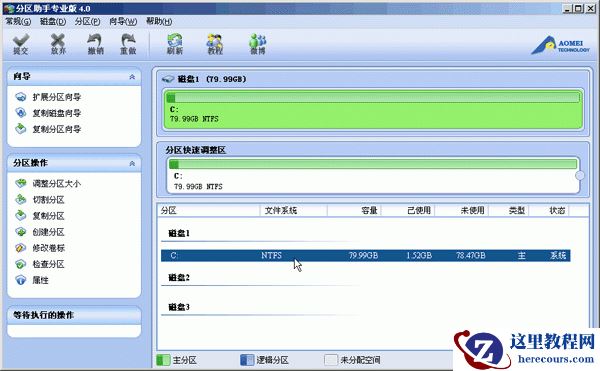Viewport: 600px width, 371px height.
Task: Click the 调整分区大小 icon
Action: 21,183
